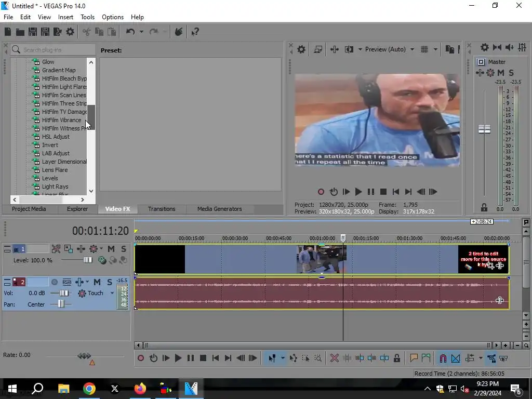Open the Preview (Auto) quality dropdown
The height and width of the screenshot is (399, 532).
point(412,49)
